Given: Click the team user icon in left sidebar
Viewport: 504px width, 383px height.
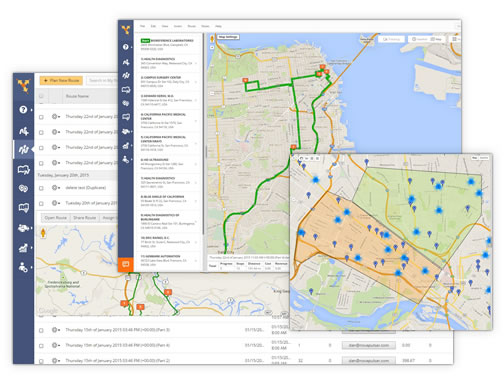Looking at the screenshot, I should (23, 267).
